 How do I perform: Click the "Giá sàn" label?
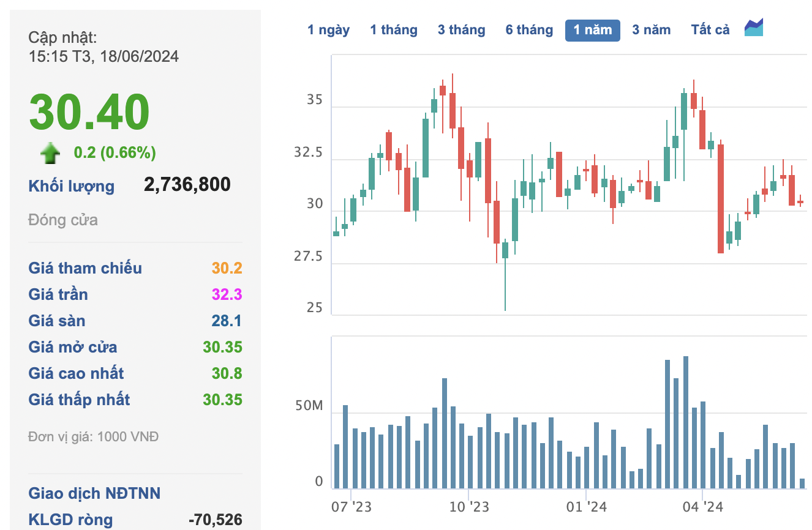57,321
